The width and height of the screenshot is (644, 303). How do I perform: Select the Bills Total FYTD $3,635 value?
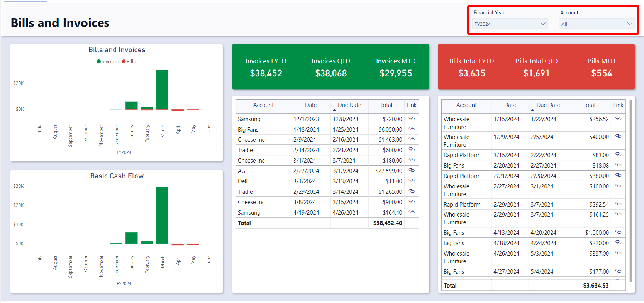pos(472,73)
